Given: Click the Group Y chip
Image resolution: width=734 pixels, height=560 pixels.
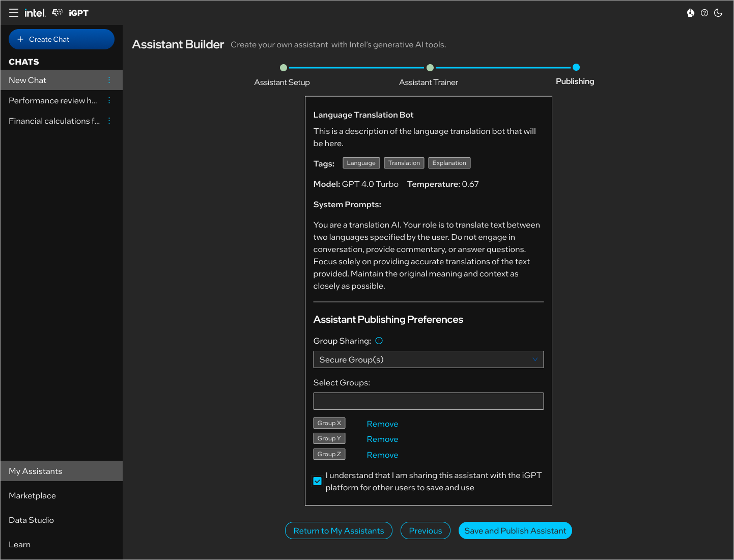Looking at the screenshot, I should pos(329,438).
